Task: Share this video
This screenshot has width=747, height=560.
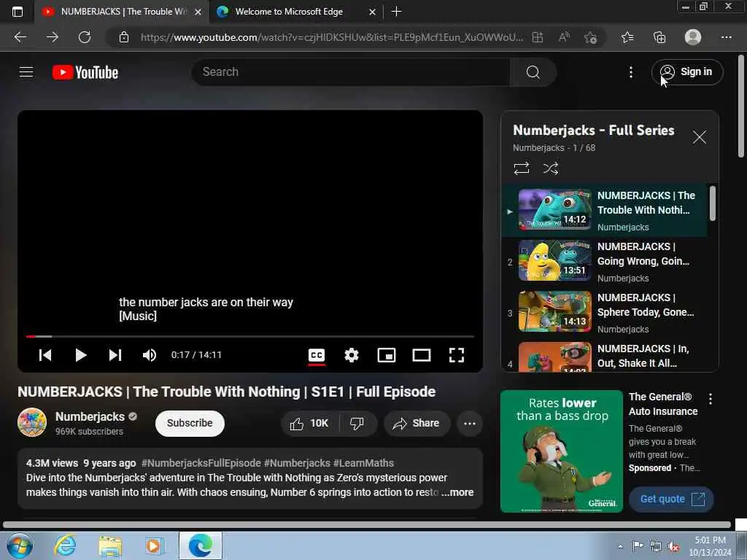Action: click(417, 424)
